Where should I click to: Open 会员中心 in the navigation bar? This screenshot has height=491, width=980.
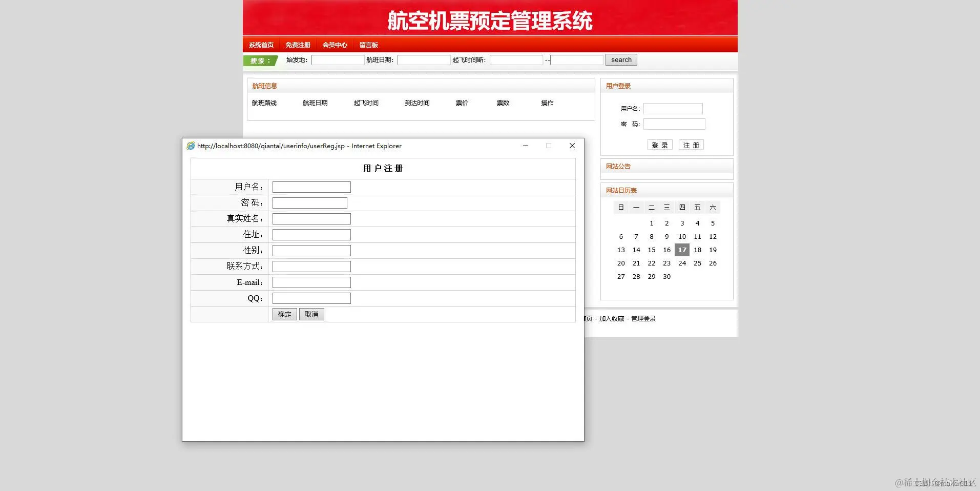click(334, 45)
